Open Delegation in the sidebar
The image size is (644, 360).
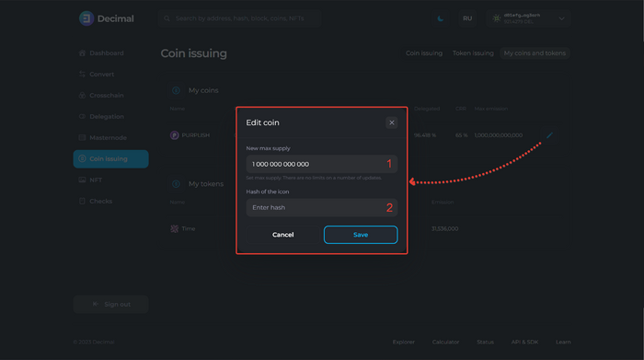point(111,117)
